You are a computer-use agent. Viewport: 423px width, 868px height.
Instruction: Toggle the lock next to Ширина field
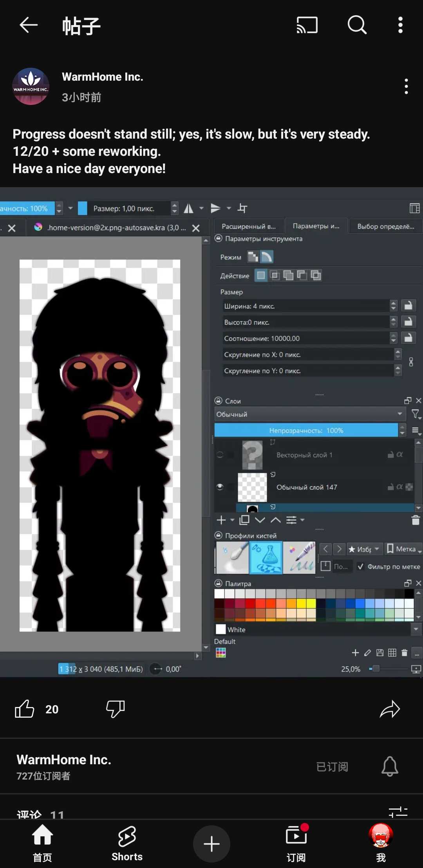pyautogui.click(x=408, y=306)
